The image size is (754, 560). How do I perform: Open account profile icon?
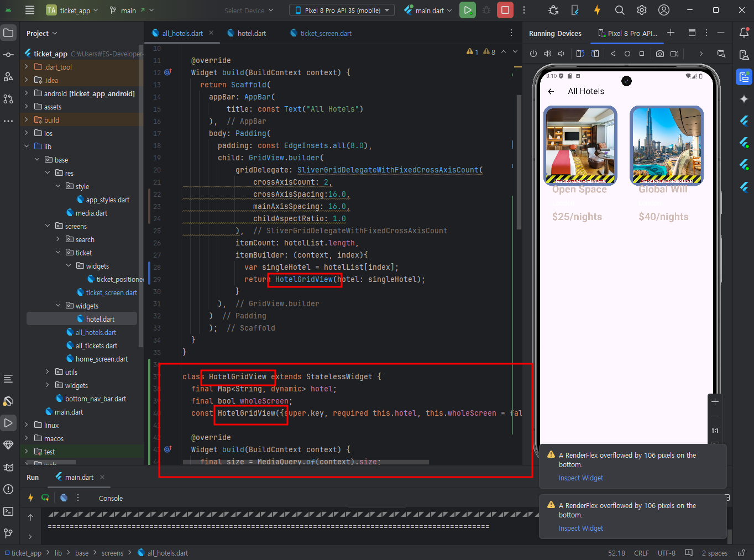point(664,10)
